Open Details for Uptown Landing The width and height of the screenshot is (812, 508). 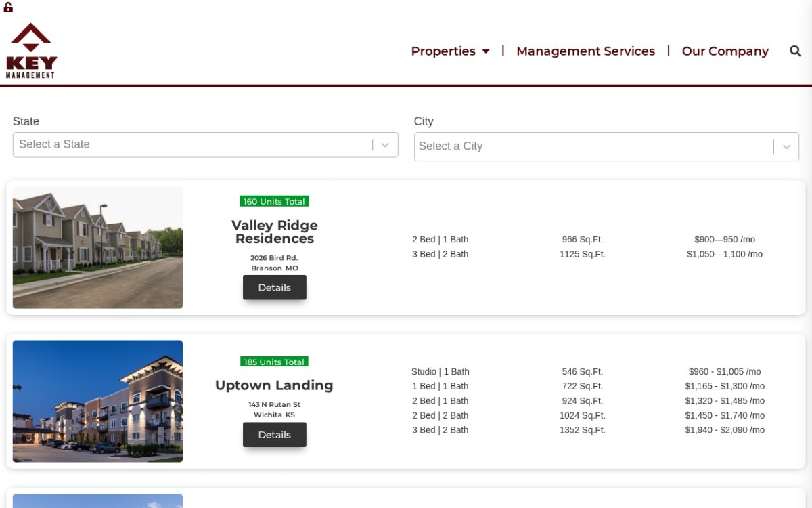click(275, 435)
